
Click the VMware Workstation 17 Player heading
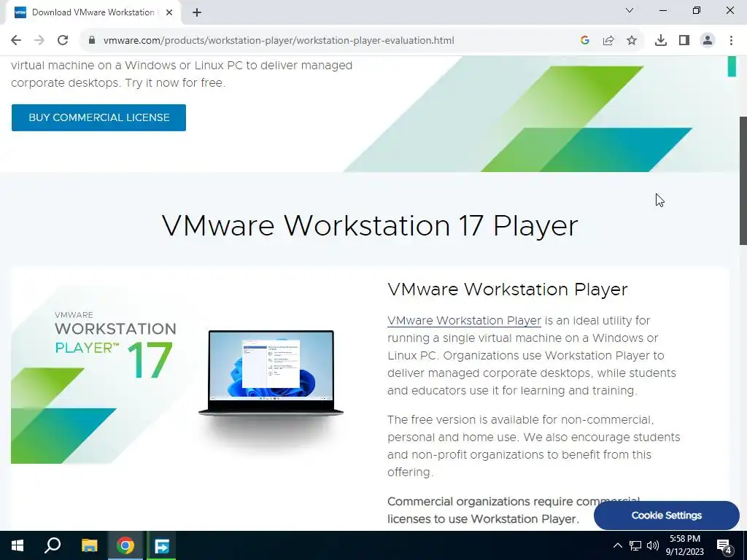coord(370,225)
